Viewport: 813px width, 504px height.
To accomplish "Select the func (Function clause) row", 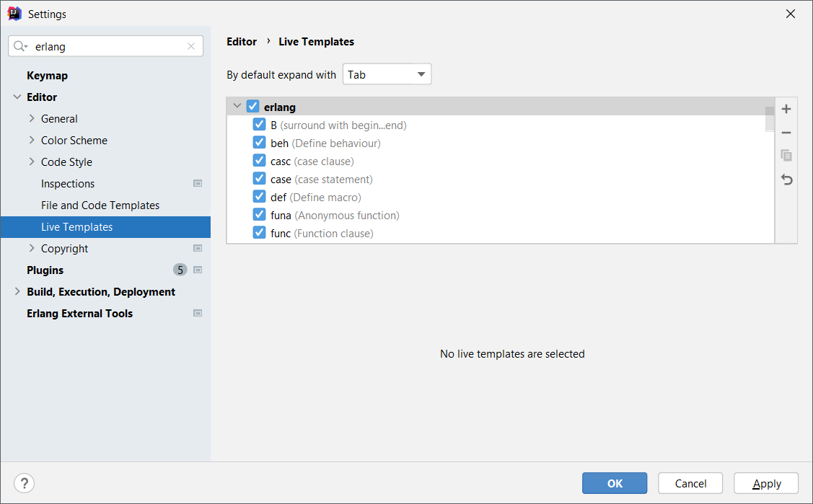I will pos(501,233).
